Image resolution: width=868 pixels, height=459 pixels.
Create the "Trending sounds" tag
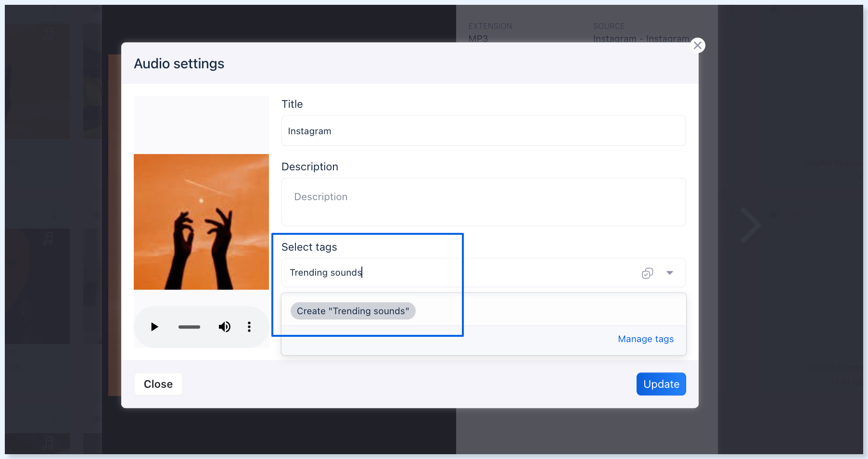(353, 311)
